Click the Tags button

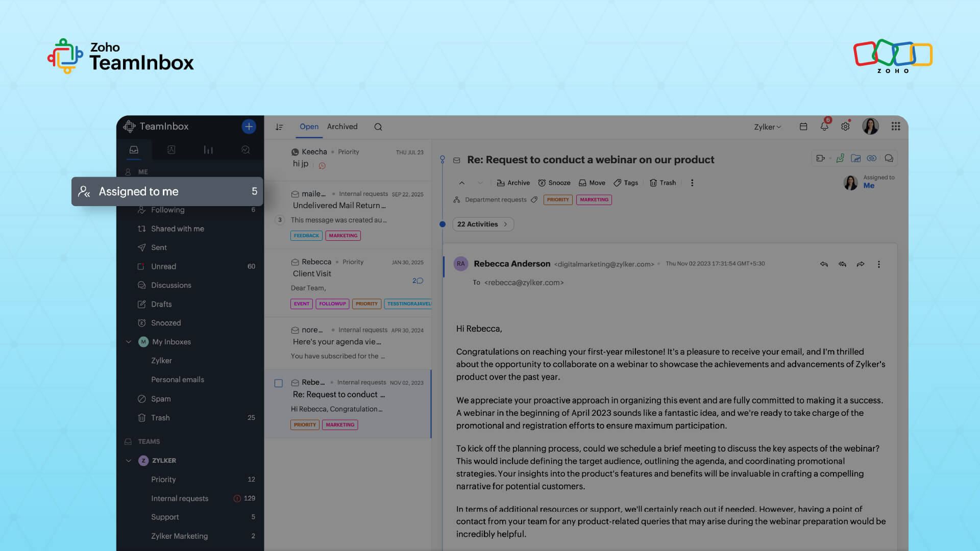[x=625, y=183]
